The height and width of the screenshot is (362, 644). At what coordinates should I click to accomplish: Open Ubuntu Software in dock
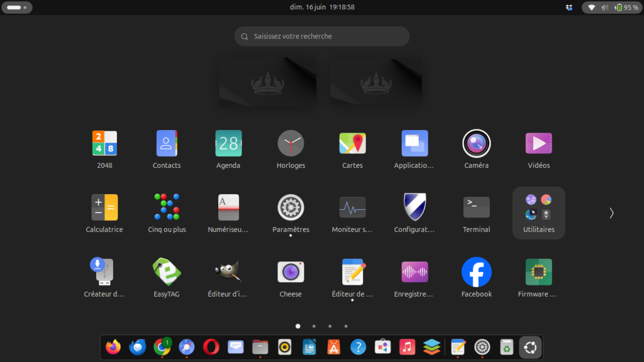pyautogui.click(x=333, y=347)
